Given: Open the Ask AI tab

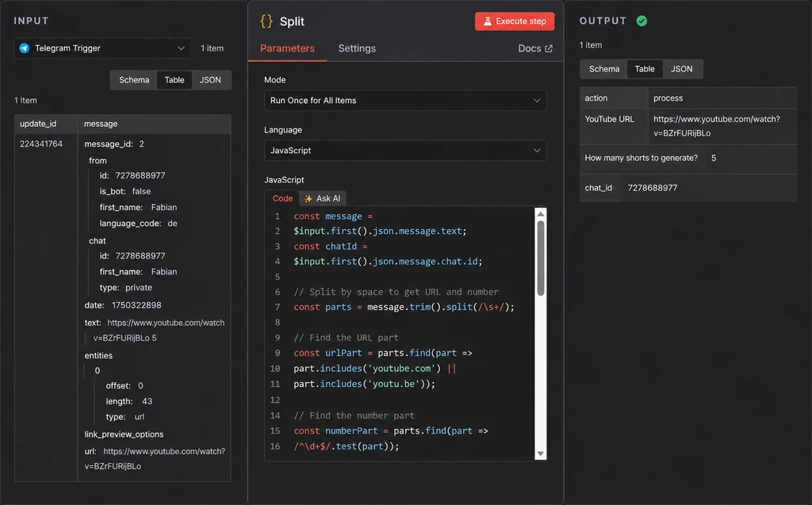Looking at the screenshot, I should (323, 198).
